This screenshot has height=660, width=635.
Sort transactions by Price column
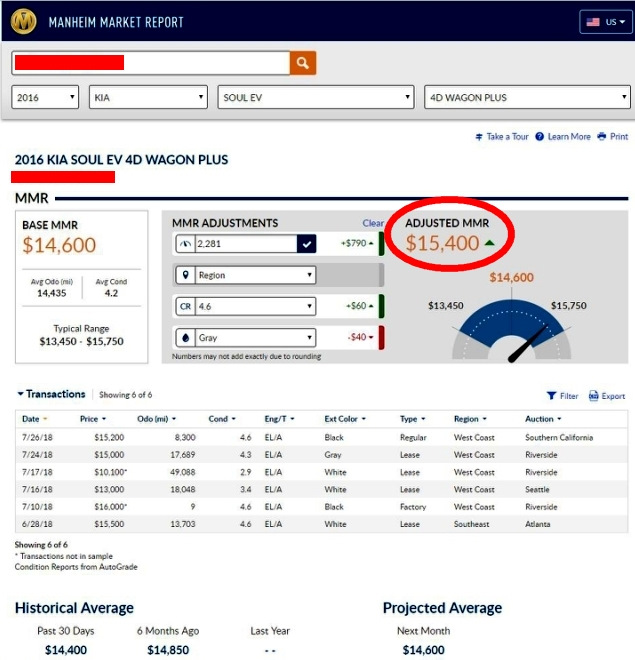(93, 419)
